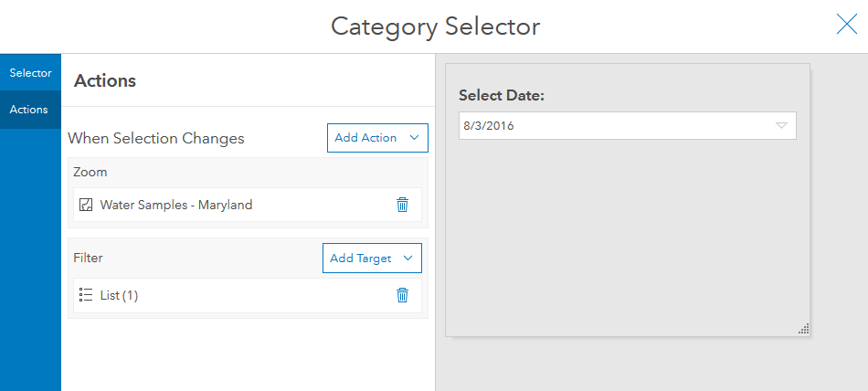Click the Filter action heading

point(88,259)
